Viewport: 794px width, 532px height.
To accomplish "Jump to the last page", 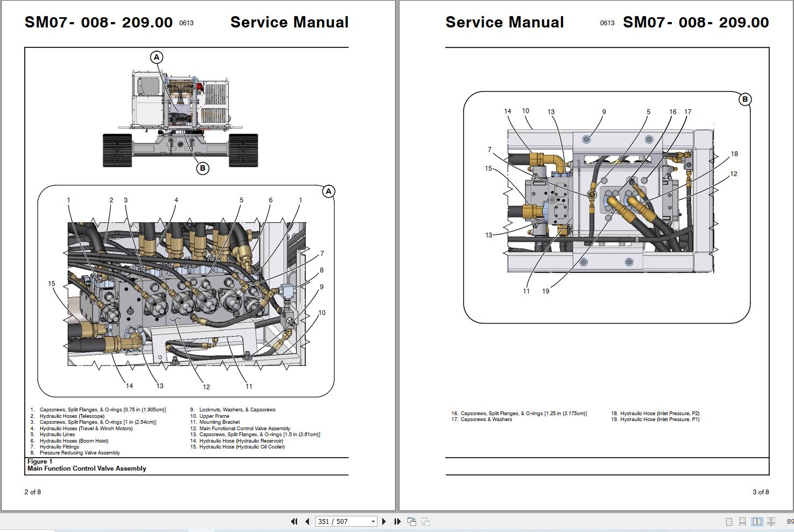I will [x=397, y=521].
